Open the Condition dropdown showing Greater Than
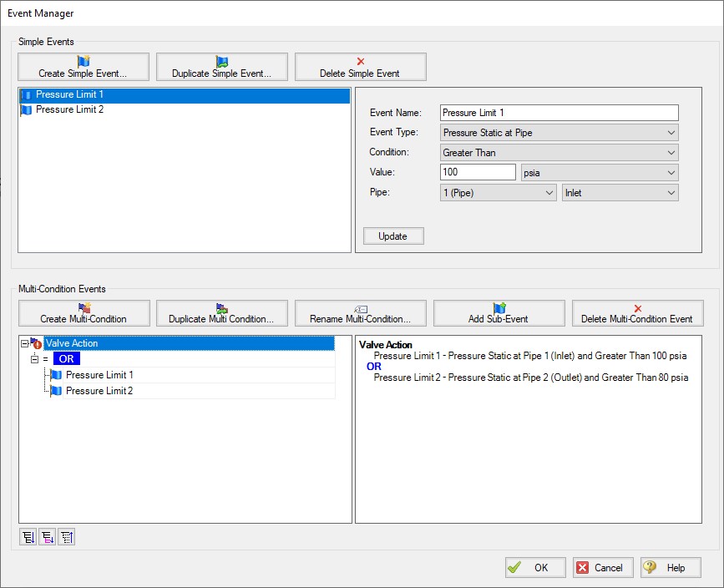Image resolution: width=724 pixels, height=588 pixels. (559, 152)
